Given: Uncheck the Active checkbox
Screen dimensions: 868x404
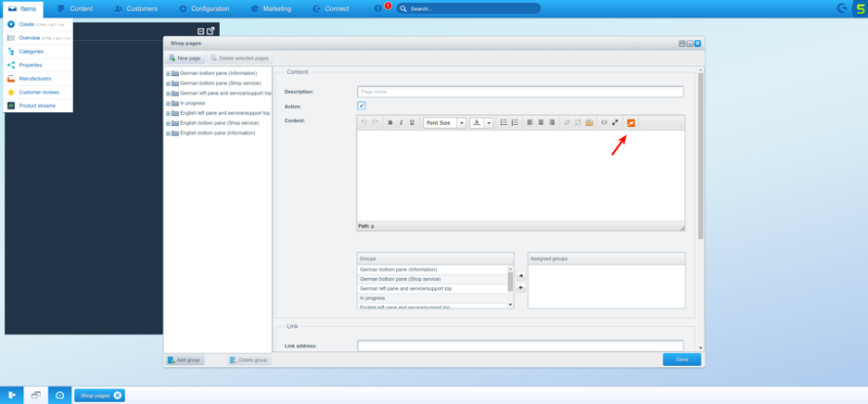Looking at the screenshot, I should pos(362,106).
